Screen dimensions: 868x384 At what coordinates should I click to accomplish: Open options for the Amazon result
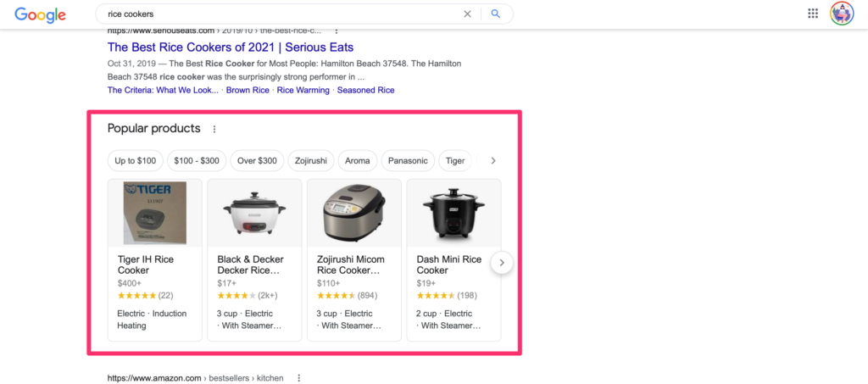299,377
